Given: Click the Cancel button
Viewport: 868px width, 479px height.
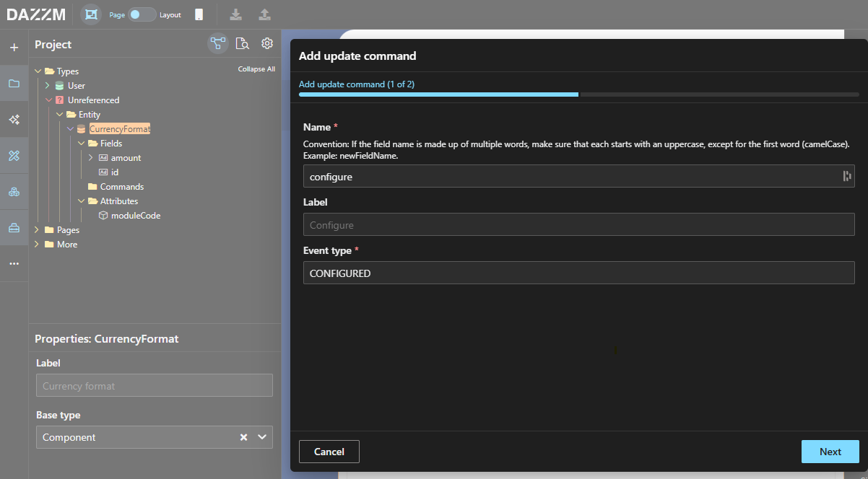Looking at the screenshot, I should coord(329,452).
